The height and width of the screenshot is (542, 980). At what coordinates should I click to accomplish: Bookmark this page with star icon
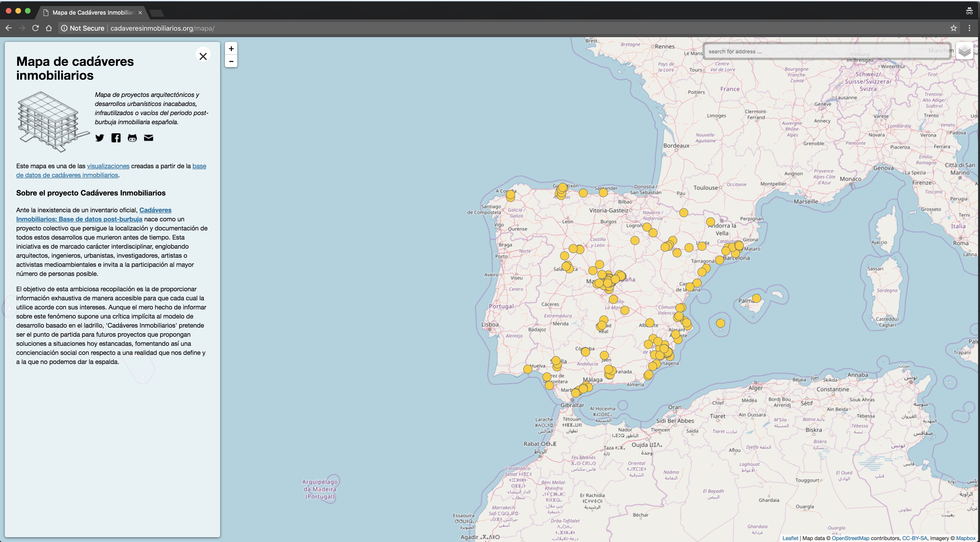(953, 28)
